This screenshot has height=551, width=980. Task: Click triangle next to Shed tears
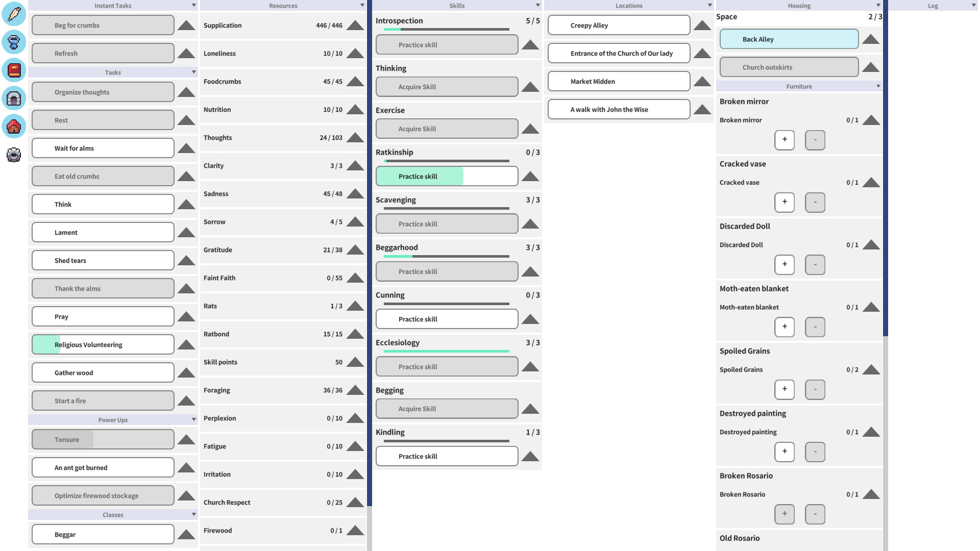186,260
